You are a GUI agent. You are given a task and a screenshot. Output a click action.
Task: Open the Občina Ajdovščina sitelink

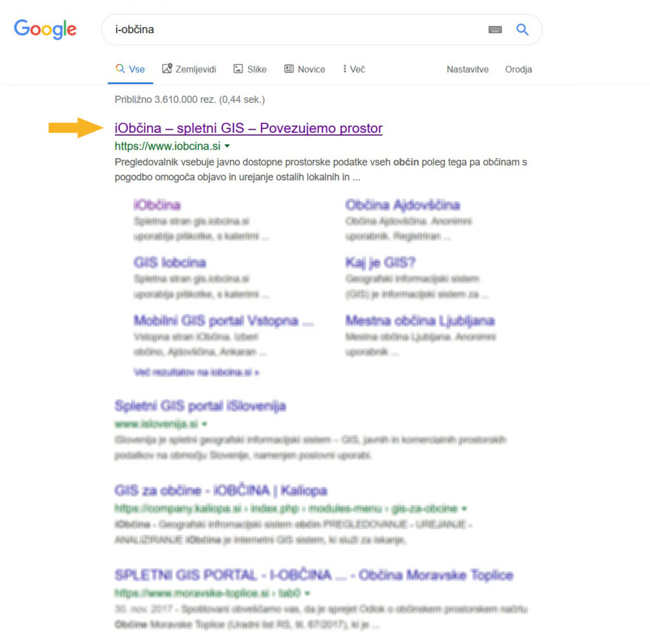402,205
